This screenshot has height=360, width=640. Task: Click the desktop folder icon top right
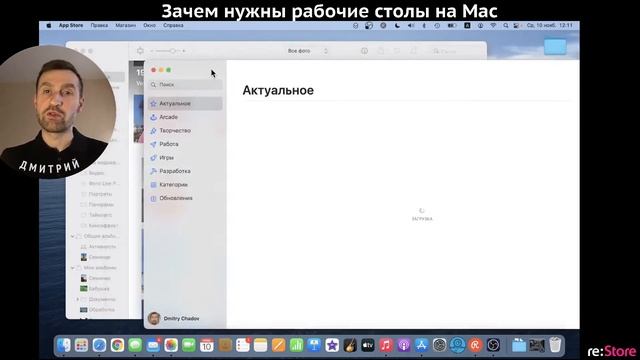tap(555, 47)
